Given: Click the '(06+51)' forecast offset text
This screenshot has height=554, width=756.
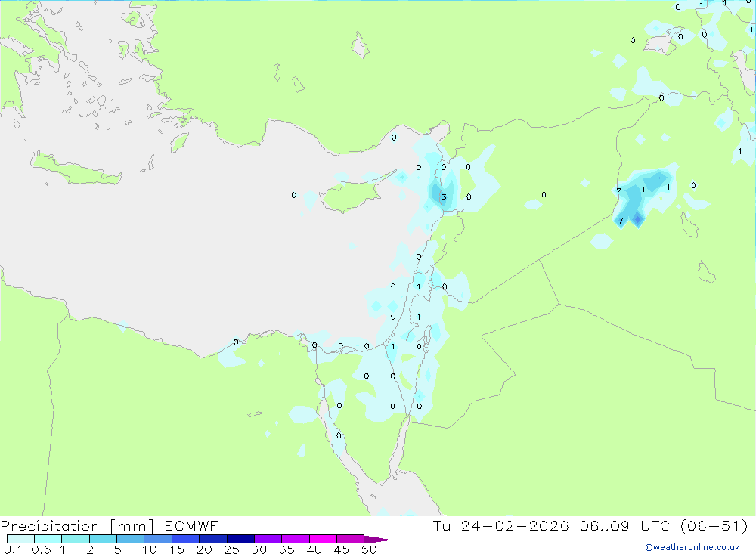Looking at the screenshot, I should point(714,526).
